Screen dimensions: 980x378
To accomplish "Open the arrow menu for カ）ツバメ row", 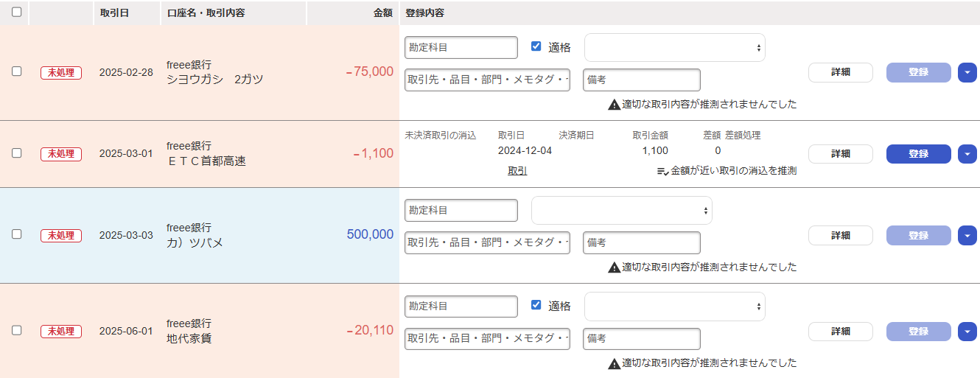I will 967,235.
